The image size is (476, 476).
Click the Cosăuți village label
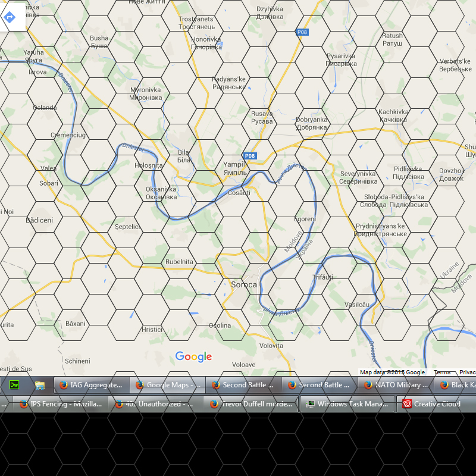click(x=239, y=193)
